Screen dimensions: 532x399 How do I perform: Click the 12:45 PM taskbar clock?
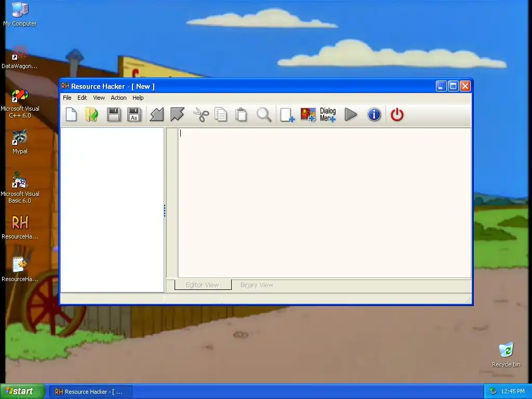tap(513, 392)
